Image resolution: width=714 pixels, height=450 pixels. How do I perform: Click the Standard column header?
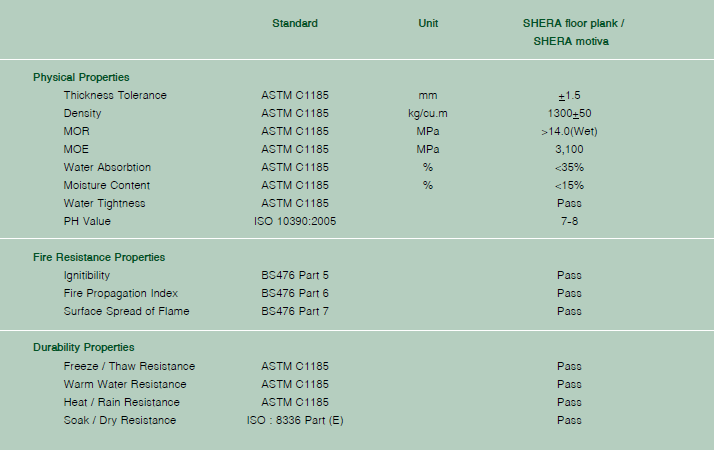click(x=295, y=23)
